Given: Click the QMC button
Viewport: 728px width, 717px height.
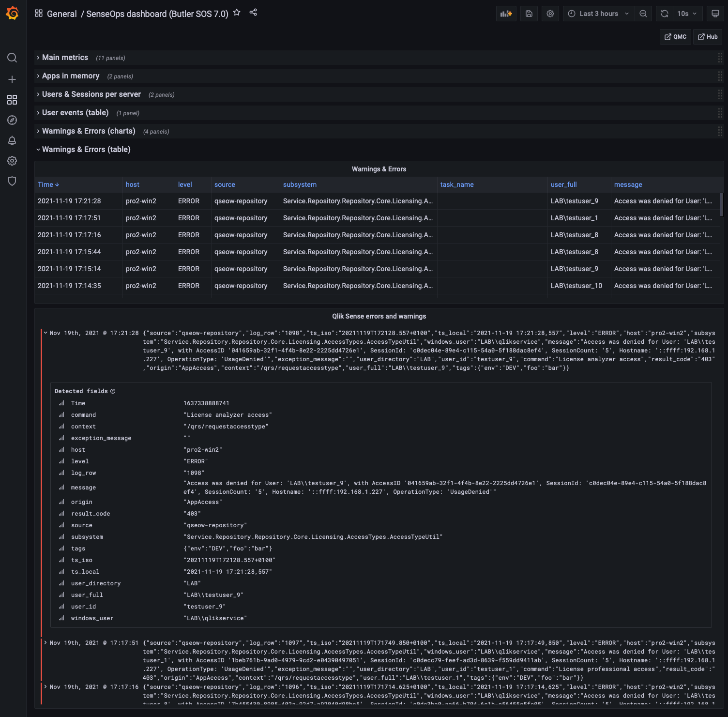Looking at the screenshot, I should pyautogui.click(x=675, y=36).
